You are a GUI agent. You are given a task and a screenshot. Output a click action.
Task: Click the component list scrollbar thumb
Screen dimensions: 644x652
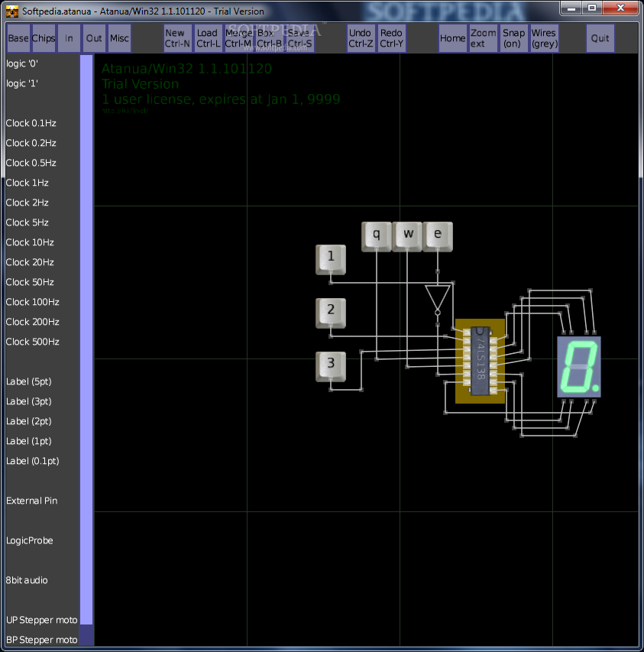point(86,339)
